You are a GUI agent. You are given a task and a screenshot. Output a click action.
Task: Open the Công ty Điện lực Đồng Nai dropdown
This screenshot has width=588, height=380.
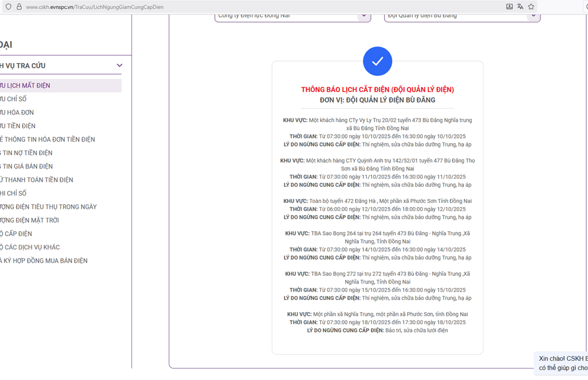tap(293, 16)
